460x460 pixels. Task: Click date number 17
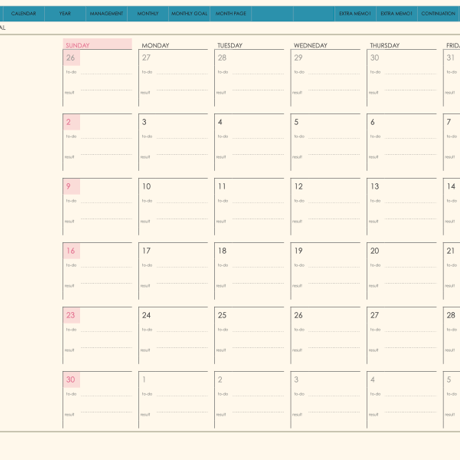pos(147,251)
